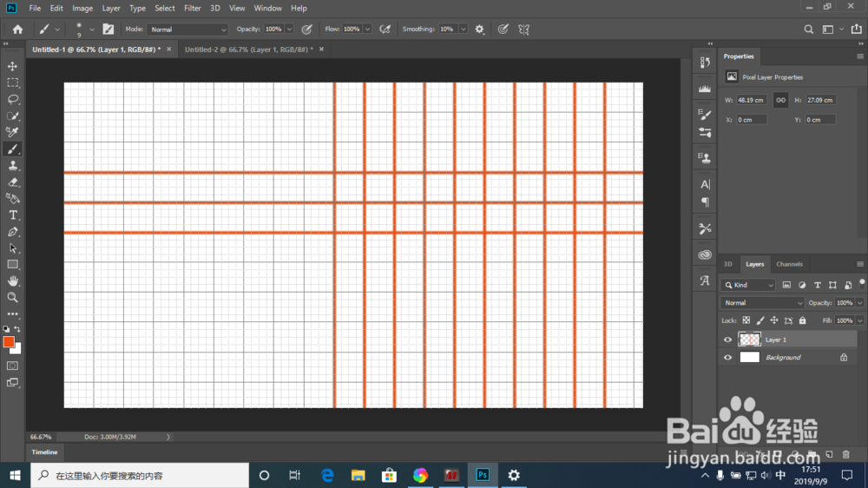Open the Timeline panel
Viewport: 868px width, 488px height.
click(44, 452)
